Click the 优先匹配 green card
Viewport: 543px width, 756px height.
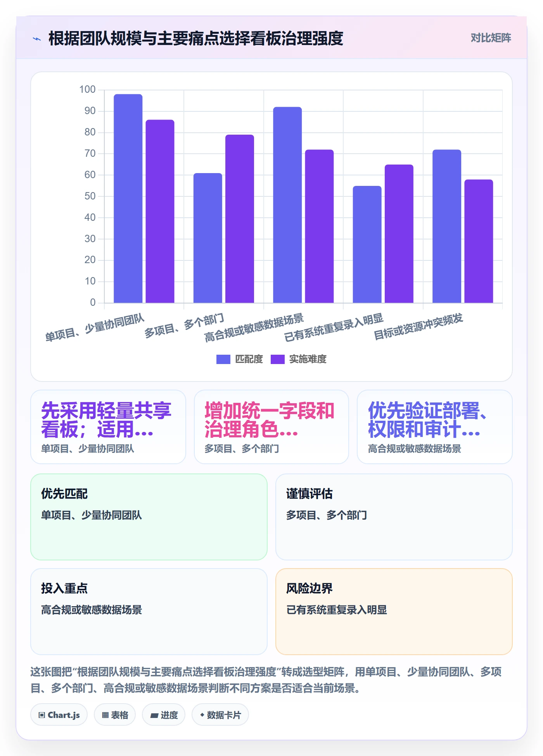149,517
